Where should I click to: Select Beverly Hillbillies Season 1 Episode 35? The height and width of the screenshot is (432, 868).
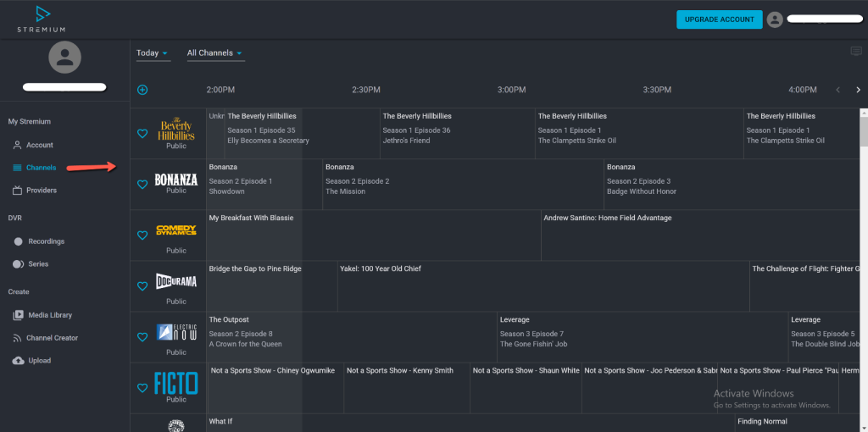(303, 133)
